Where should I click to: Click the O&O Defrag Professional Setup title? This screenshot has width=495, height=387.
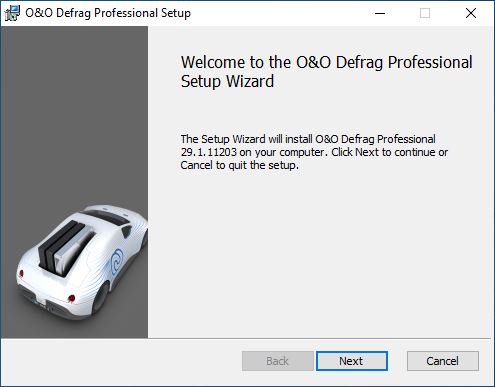coord(108,13)
